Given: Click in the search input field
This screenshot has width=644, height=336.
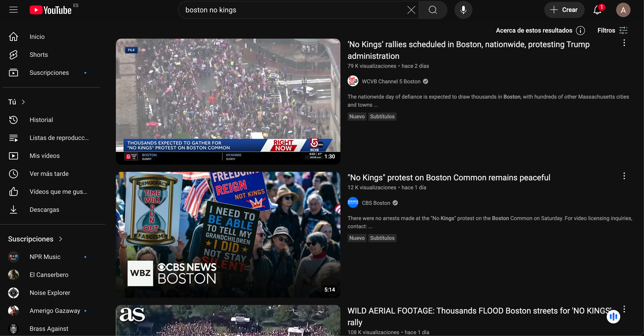Looking at the screenshot, I should (x=293, y=10).
